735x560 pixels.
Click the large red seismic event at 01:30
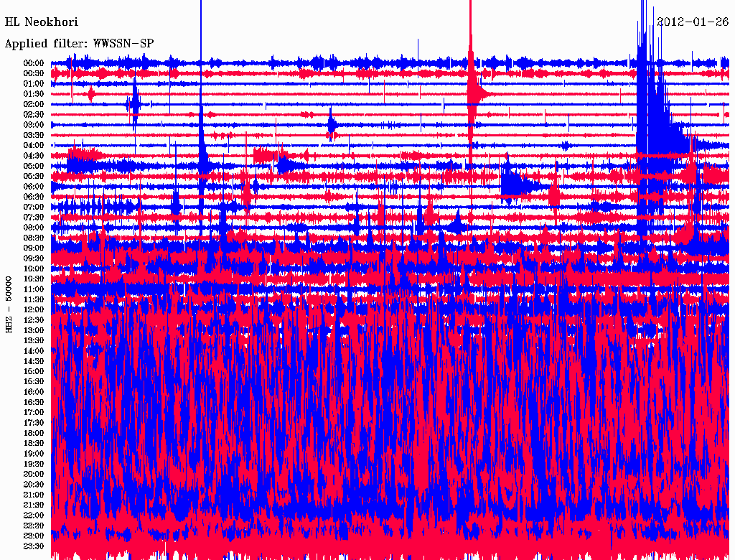(472, 92)
